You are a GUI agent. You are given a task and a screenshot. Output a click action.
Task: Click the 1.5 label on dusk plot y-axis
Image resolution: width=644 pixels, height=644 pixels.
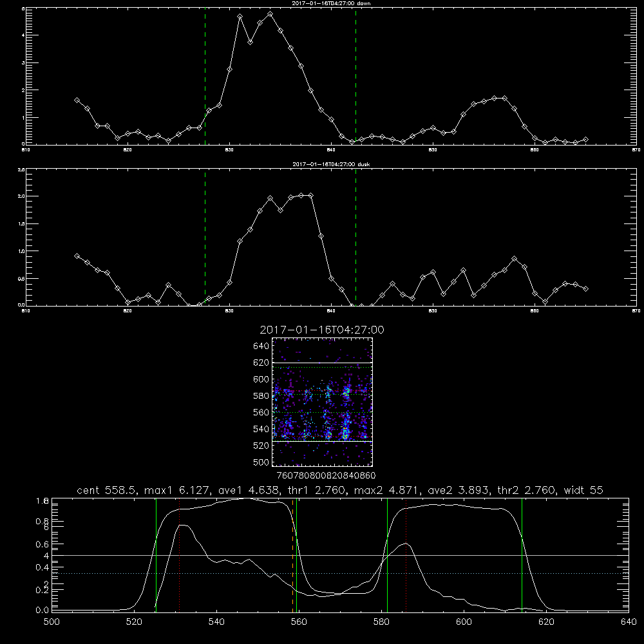tap(21, 224)
